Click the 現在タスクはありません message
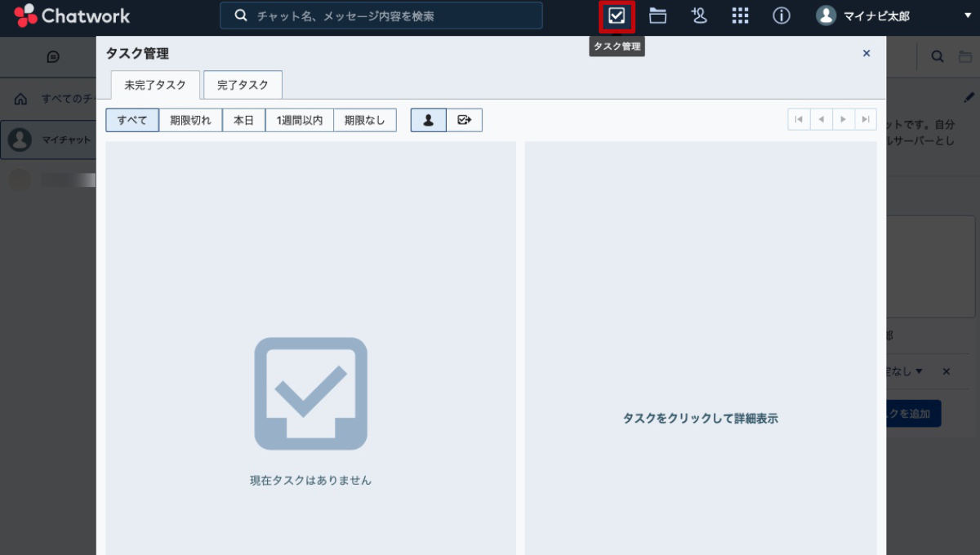Image resolution: width=980 pixels, height=555 pixels. click(310, 480)
